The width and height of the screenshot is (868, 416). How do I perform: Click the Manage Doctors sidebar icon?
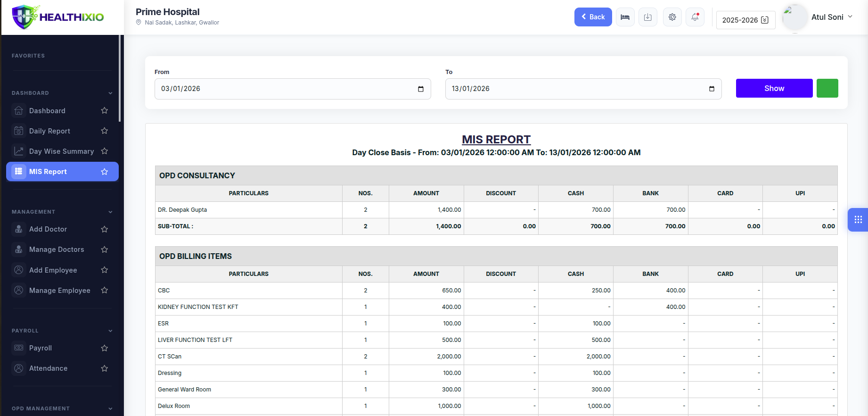pyautogui.click(x=19, y=249)
